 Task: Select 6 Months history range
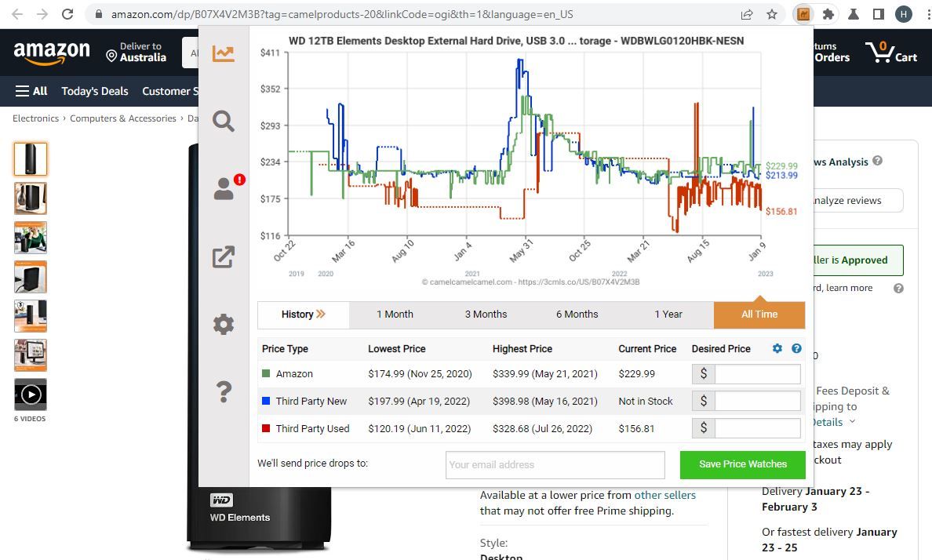[577, 315]
